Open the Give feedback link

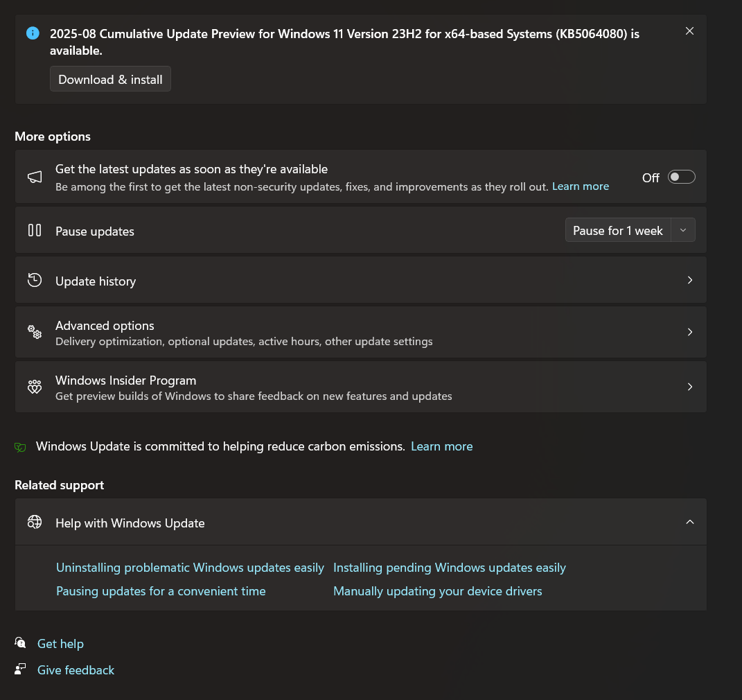76,670
